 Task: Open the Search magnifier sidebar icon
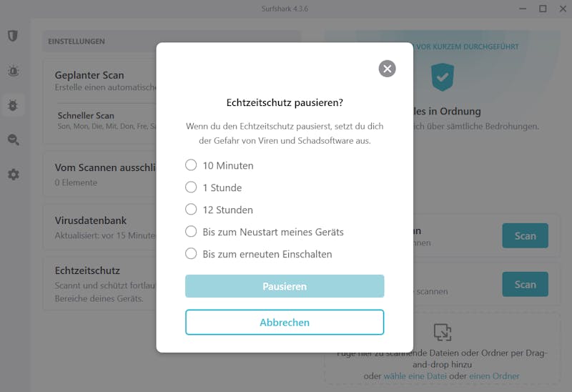point(14,139)
